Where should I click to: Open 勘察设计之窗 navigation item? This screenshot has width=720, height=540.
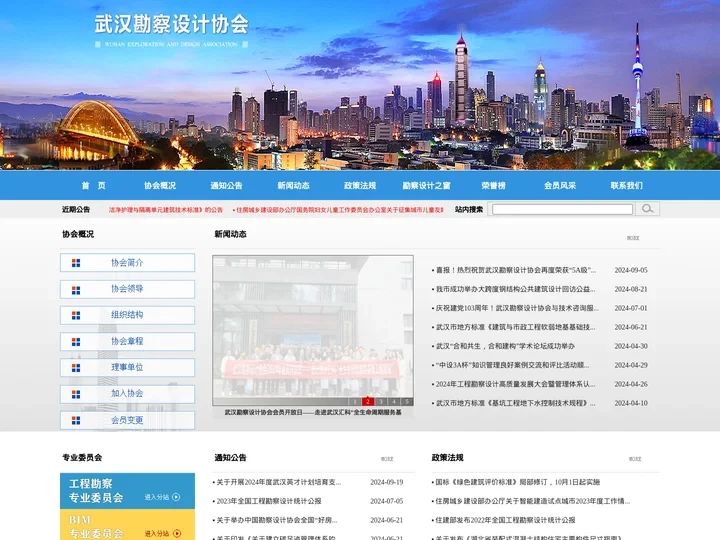click(426, 186)
